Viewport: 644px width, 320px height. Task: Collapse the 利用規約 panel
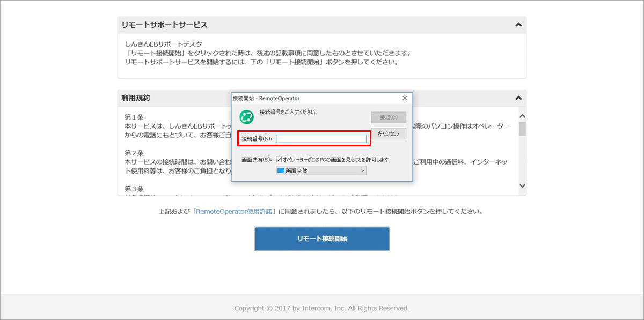pos(518,98)
